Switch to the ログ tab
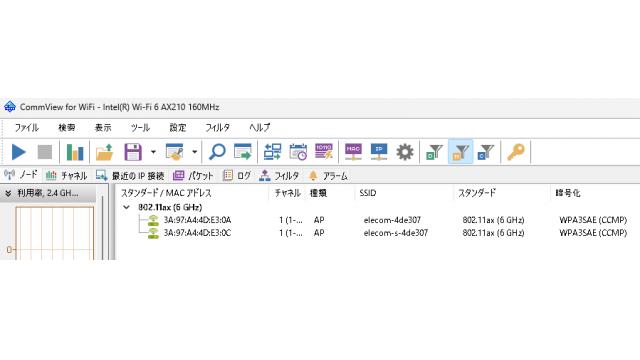 point(237,176)
